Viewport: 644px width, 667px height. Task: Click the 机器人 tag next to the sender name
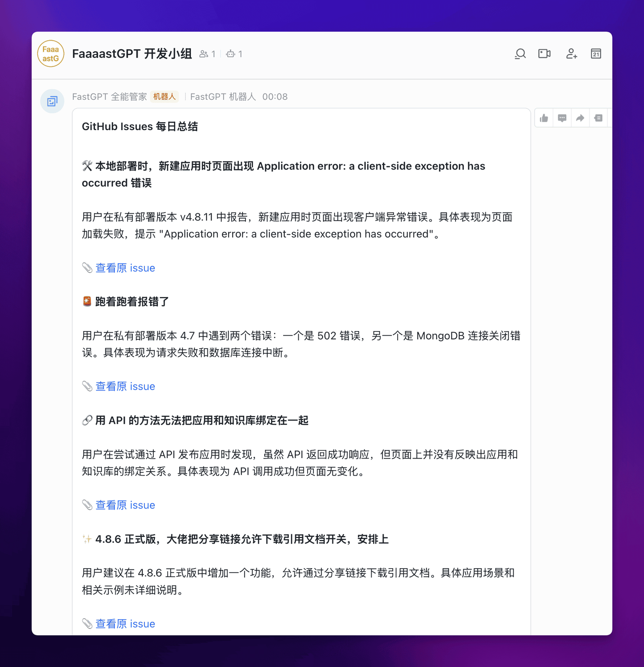coord(164,97)
